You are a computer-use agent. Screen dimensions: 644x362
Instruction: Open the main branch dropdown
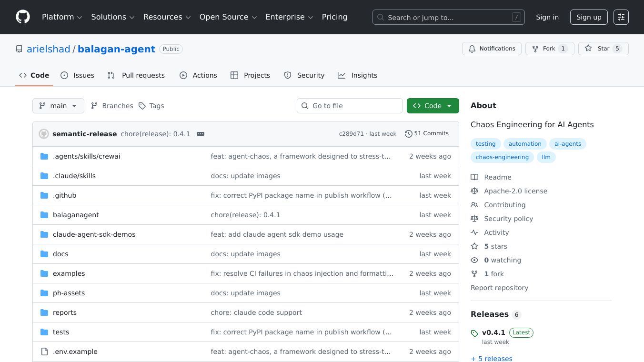click(x=58, y=106)
